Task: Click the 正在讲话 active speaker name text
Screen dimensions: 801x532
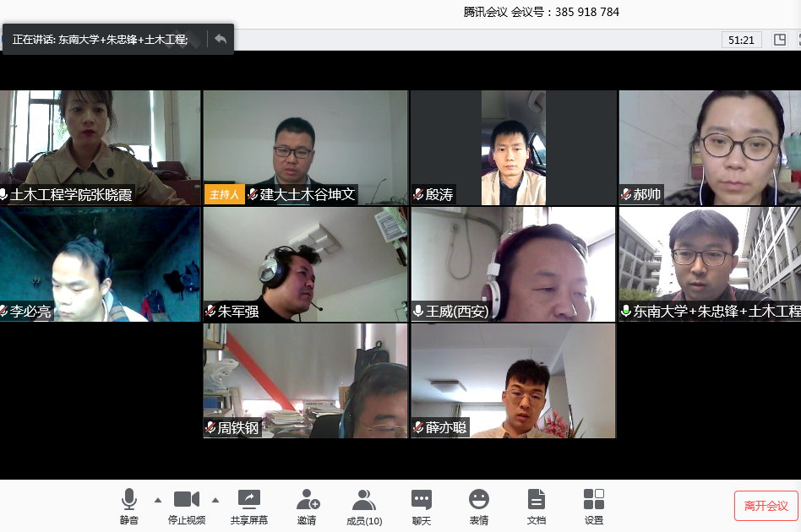Action: (x=100, y=40)
